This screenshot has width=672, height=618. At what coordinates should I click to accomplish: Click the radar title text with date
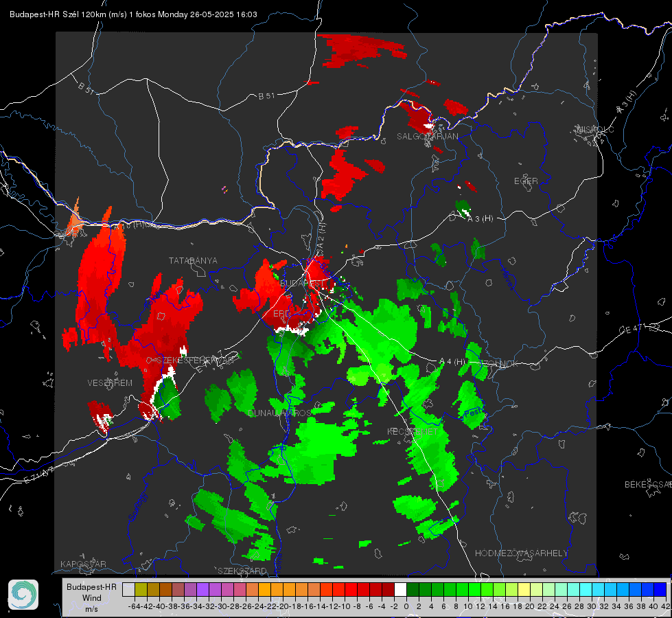click(133, 14)
